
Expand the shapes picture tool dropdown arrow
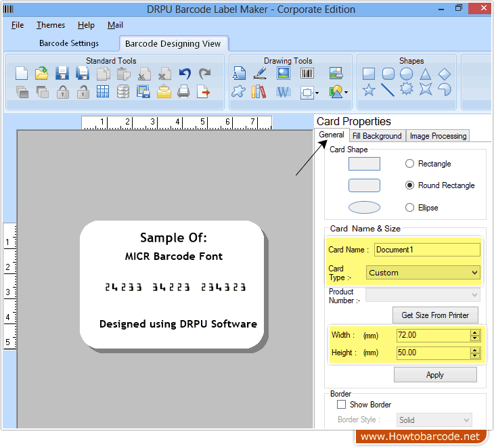pyautogui.click(x=346, y=92)
